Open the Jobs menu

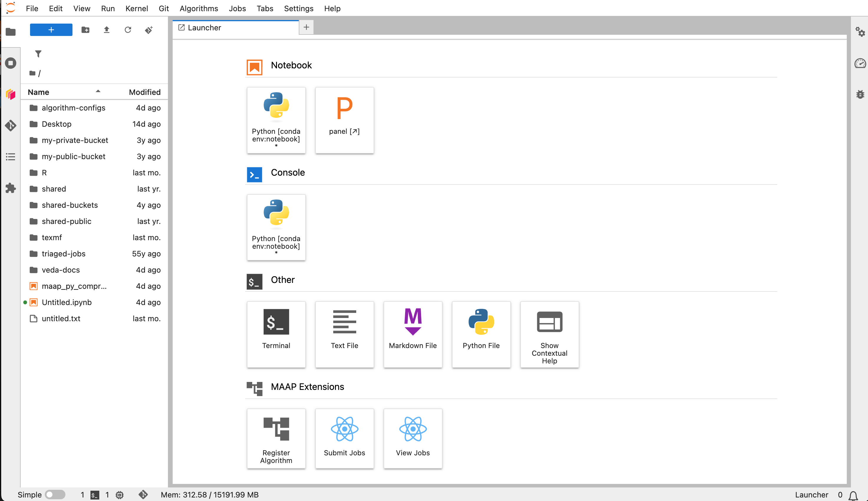[237, 8]
